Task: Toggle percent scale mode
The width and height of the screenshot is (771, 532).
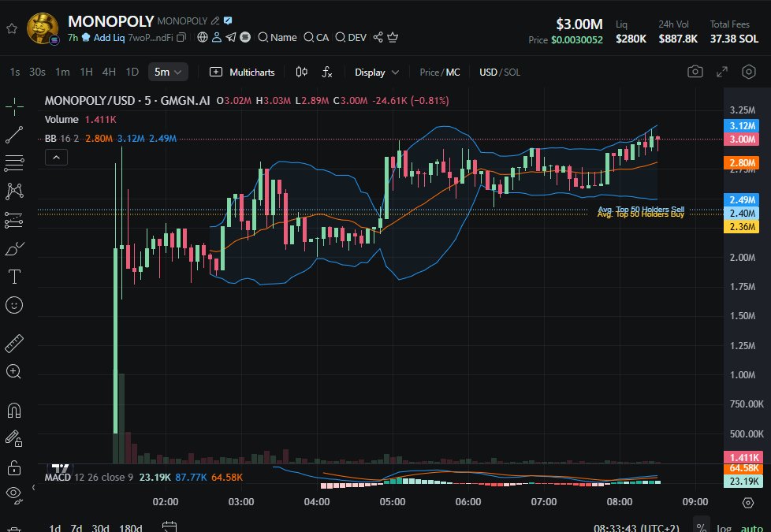Action: tap(702, 527)
